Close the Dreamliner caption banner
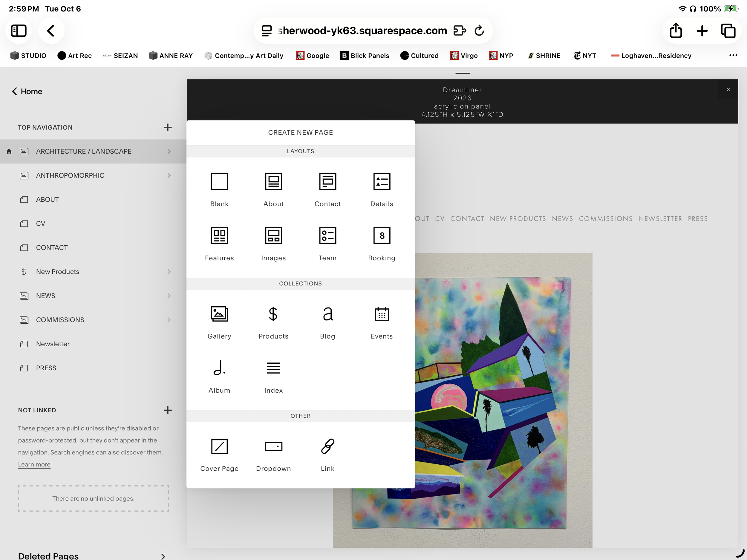Screen dimensions: 747x560 point(728,90)
